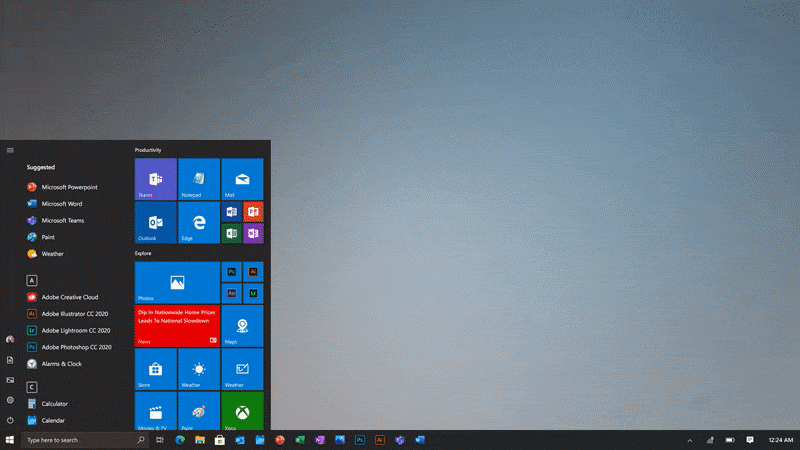The width and height of the screenshot is (800, 450).
Task: Open Settings gear in Start sidebar
Action: pyautogui.click(x=10, y=400)
